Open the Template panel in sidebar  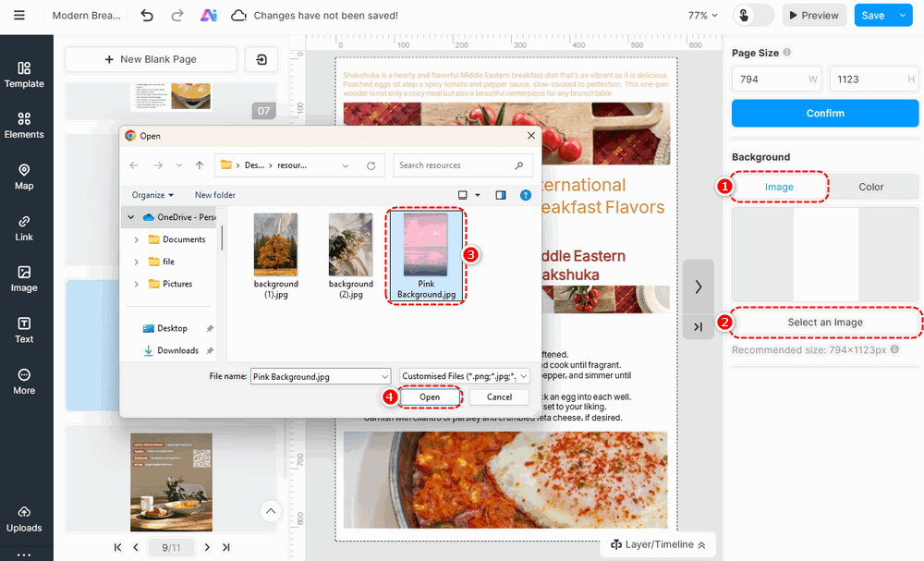pos(24,75)
